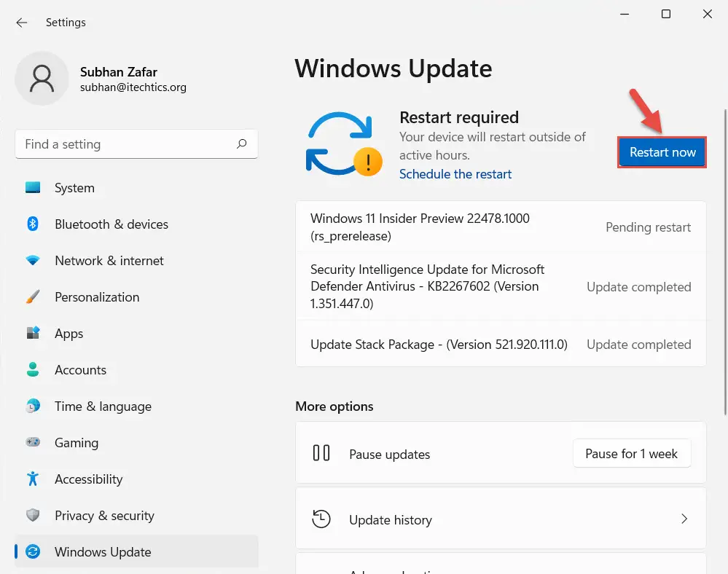728x574 pixels.
Task: Click the Windows Update page title
Action: [x=394, y=68]
